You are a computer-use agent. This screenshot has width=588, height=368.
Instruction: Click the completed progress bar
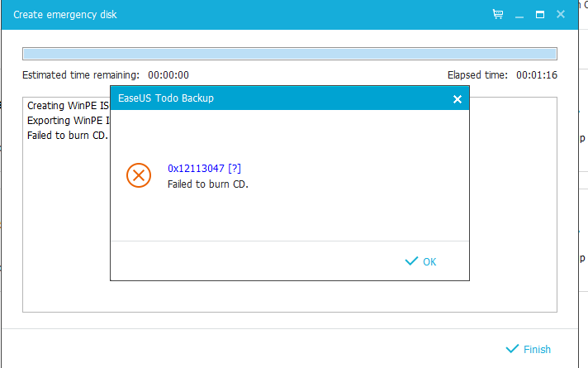click(290, 54)
